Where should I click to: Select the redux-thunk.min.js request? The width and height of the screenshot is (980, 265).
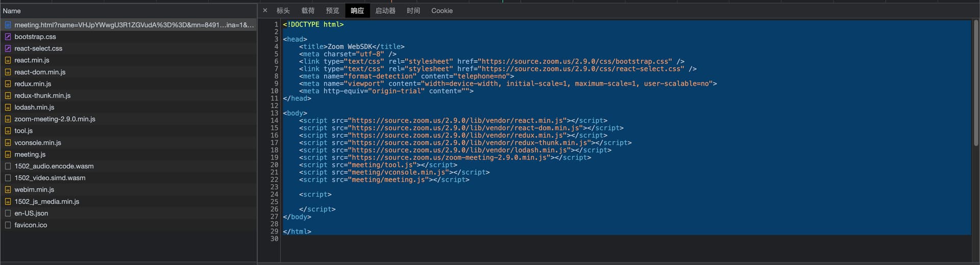(x=129, y=95)
